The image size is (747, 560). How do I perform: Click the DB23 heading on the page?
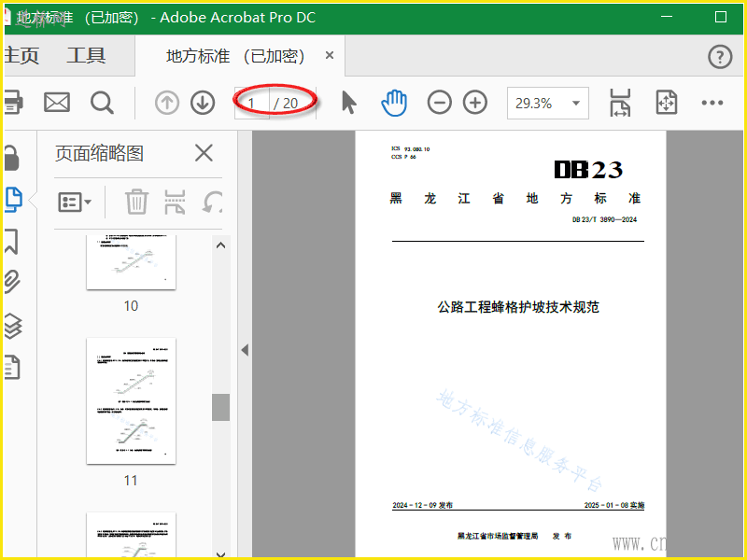click(x=588, y=170)
